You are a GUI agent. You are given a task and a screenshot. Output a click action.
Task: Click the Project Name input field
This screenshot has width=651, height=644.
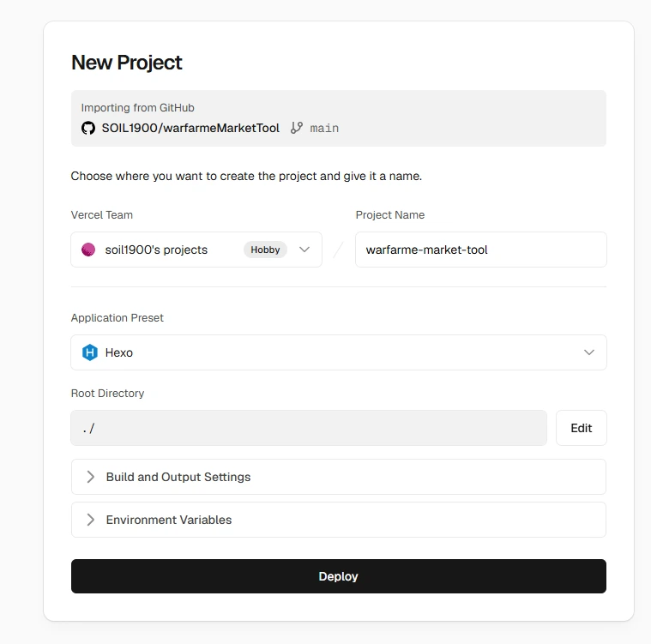click(x=481, y=250)
